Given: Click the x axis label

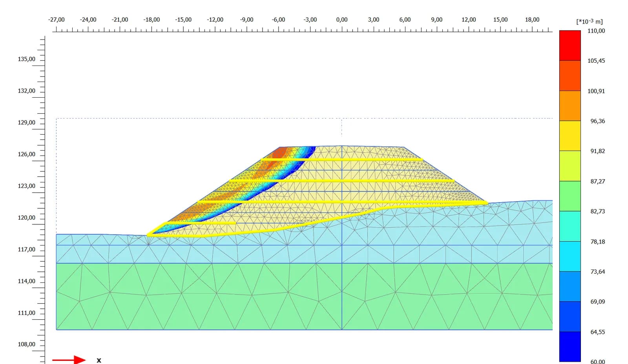Looking at the screenshot, I should click(99, 360).
